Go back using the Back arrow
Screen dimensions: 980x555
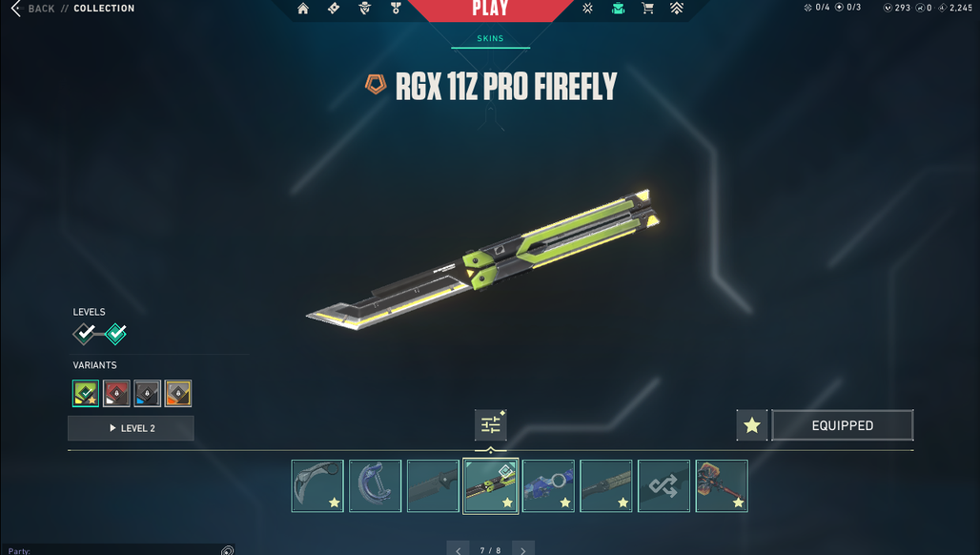click(16, 9)
